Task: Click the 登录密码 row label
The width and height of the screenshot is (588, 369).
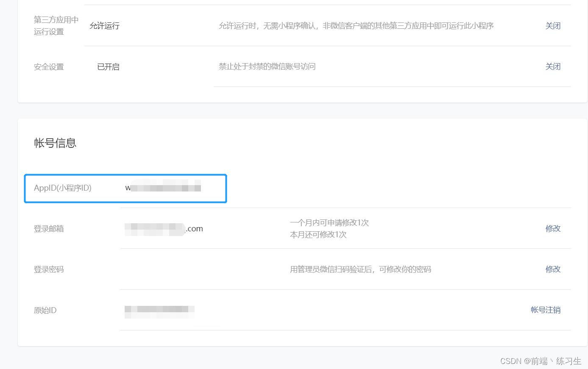Action: click(48, 269)
